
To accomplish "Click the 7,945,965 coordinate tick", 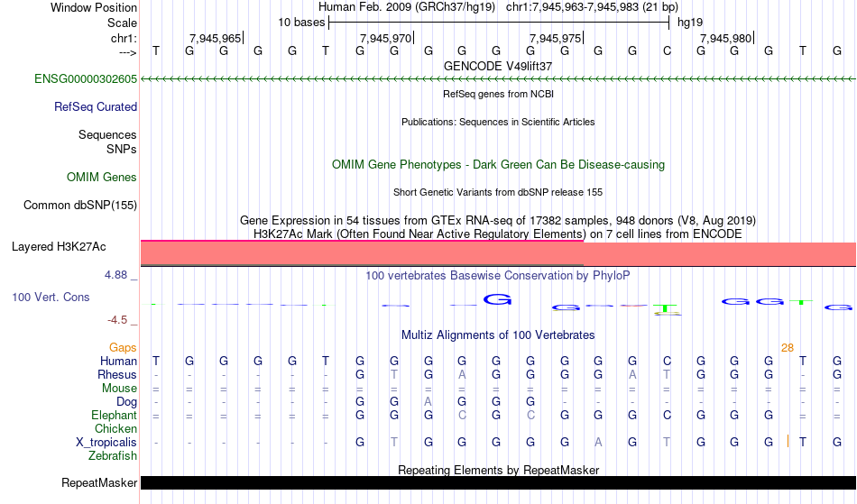I will pos(216,38).
